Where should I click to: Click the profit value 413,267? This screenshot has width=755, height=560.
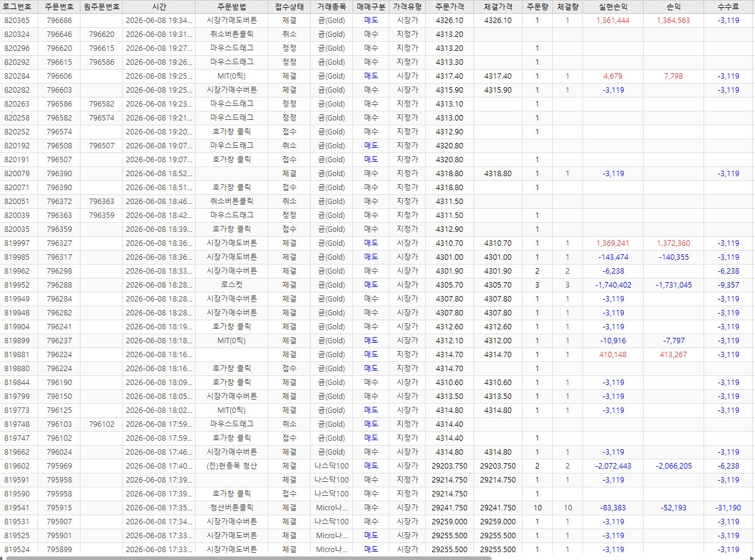click(673, 354)
